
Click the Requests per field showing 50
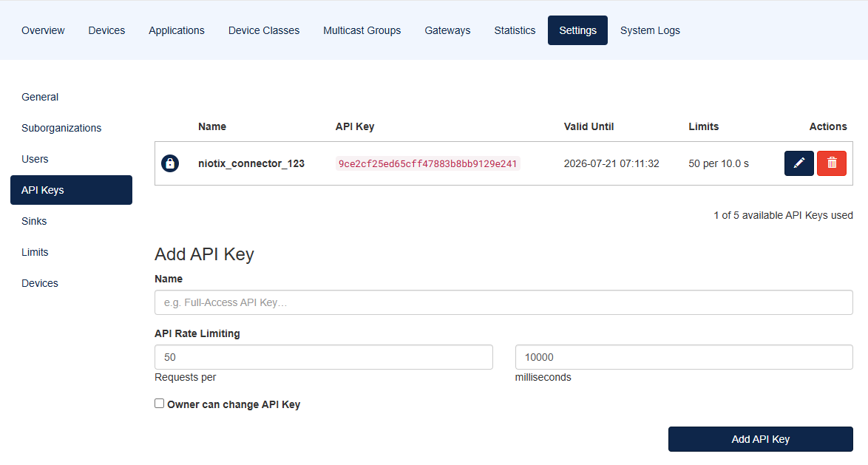click(323, 357)
